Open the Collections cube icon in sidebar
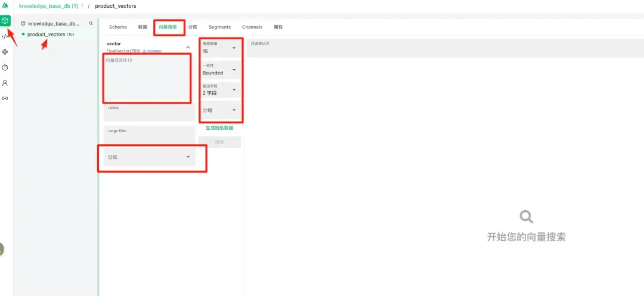This screenshot has height=296, width=644. (5, 21)
